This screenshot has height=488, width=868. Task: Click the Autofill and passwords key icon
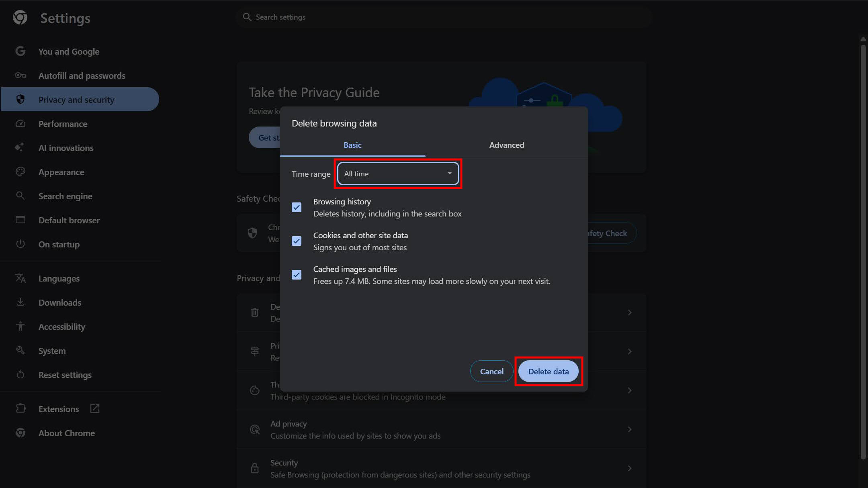(20, 76)
